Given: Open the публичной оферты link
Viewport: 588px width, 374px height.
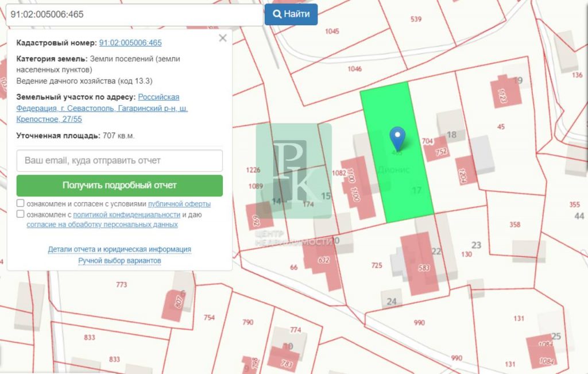Looking at the screenshot, I should tap(179, 204).
